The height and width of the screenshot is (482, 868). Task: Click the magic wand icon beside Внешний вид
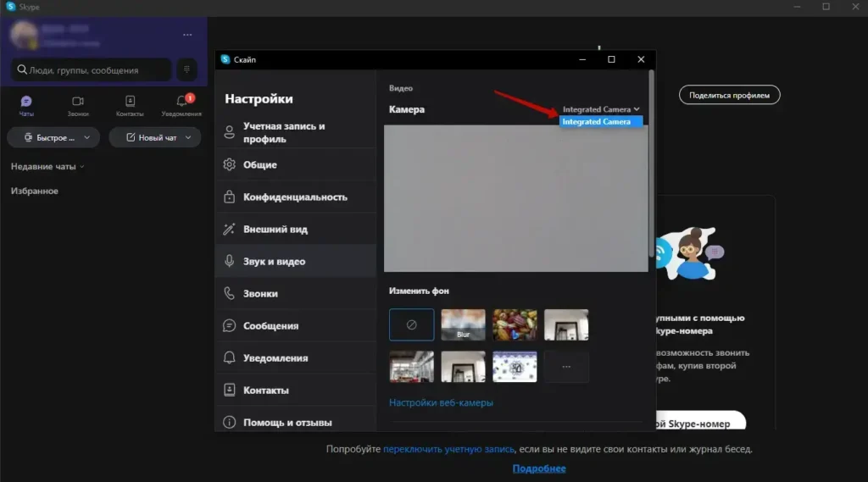click(x=229, y=229)
